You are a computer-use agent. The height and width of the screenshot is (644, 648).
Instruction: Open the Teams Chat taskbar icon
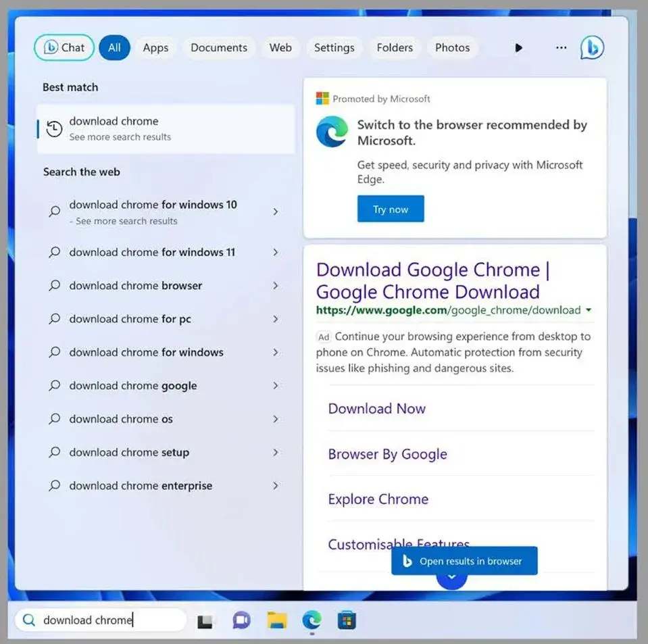(241, 620)
